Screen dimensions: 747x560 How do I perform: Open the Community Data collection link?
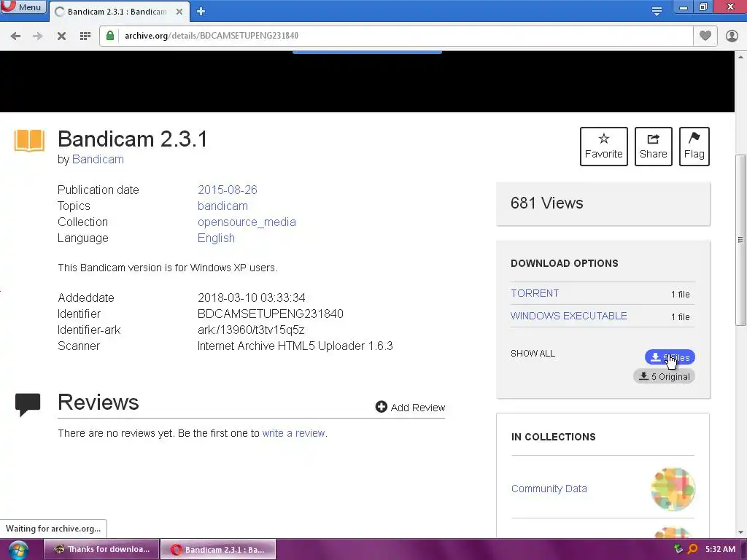click(x=549, y=489)
